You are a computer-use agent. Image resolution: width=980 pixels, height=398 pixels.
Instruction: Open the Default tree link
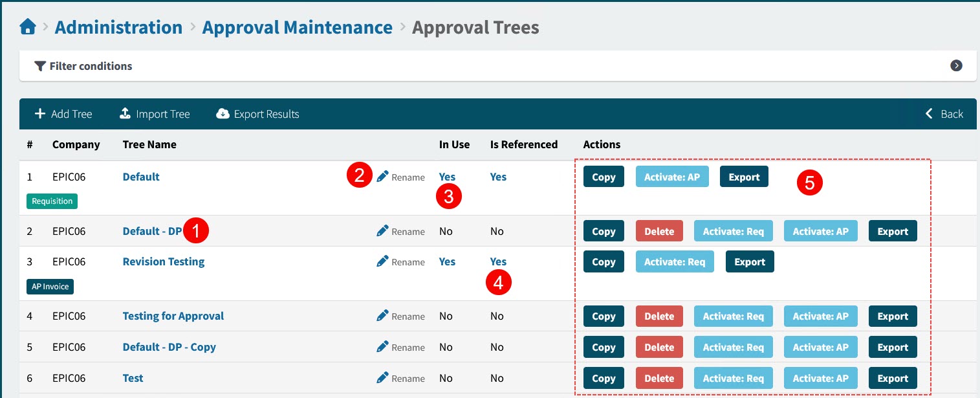(141, 177)
